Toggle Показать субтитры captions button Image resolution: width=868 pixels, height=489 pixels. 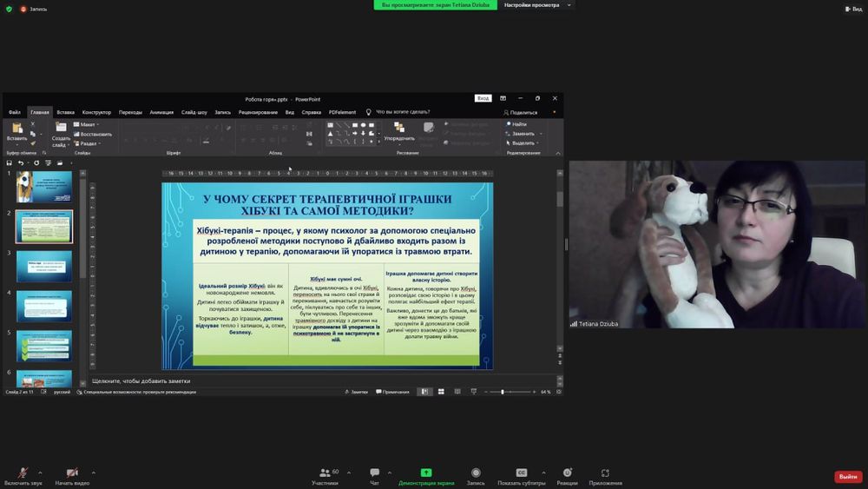(x=522, y=472)
